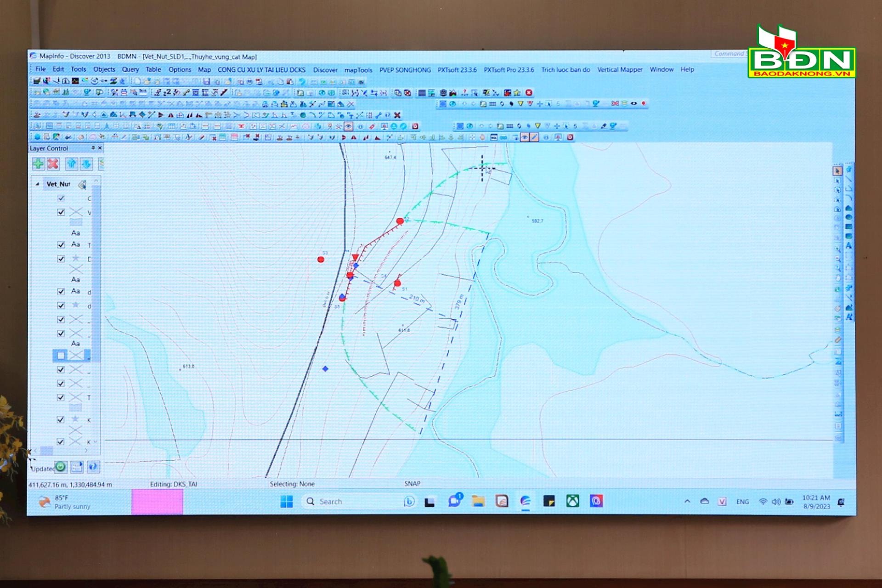Click the 'V' layer style preview swatch
This screenshot has width=882, height=588.
pos(76,212)
